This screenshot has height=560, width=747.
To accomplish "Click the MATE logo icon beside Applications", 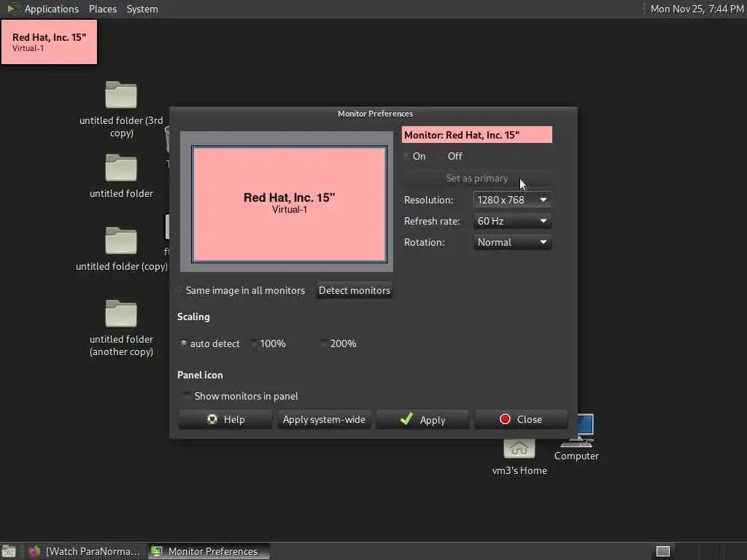I will (13, 9).
